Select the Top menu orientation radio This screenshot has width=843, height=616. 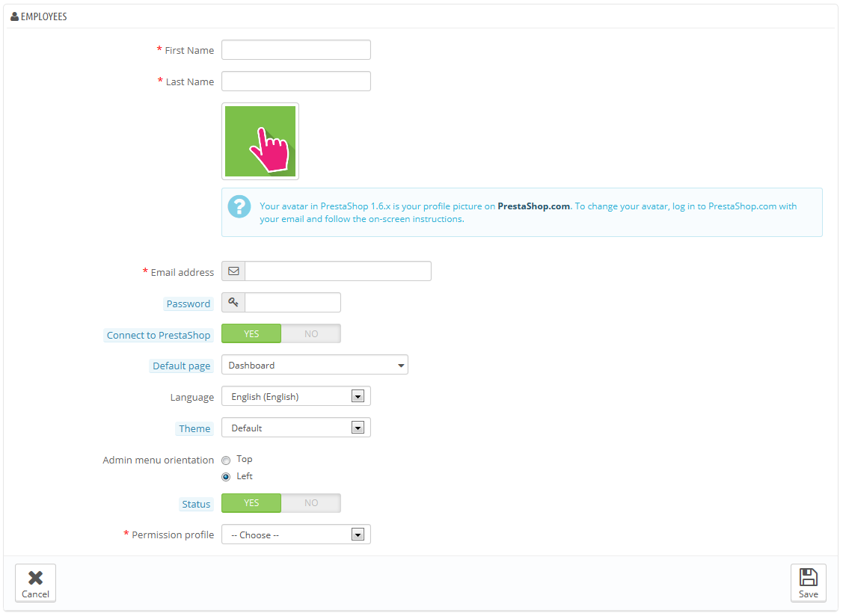(227, 460)
